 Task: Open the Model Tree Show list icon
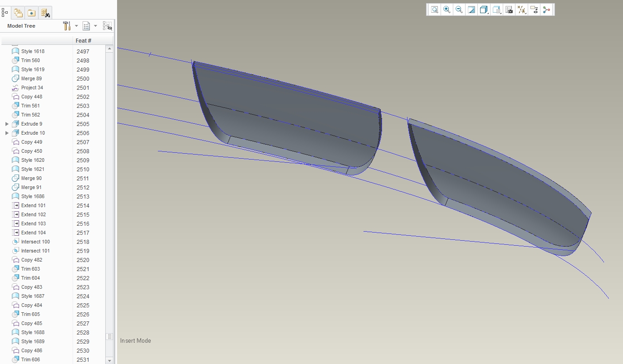[x=86, y=26]
